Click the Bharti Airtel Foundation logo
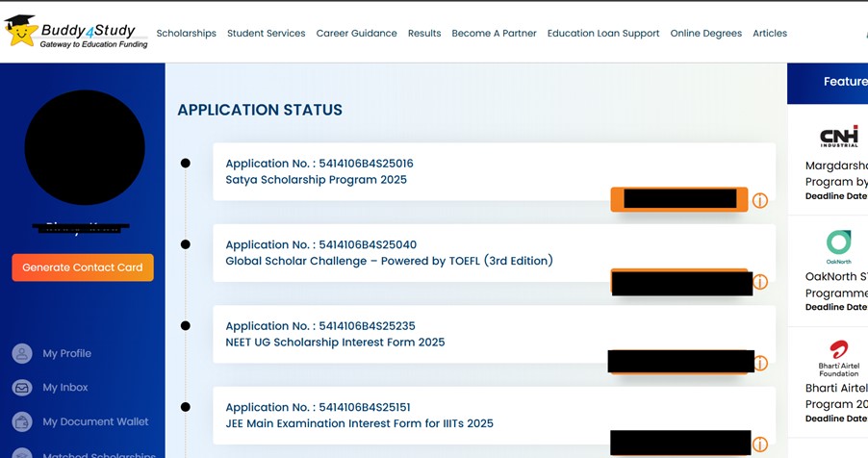The height and width of the screenshot is (458, 868). click(x=839, y=359)
